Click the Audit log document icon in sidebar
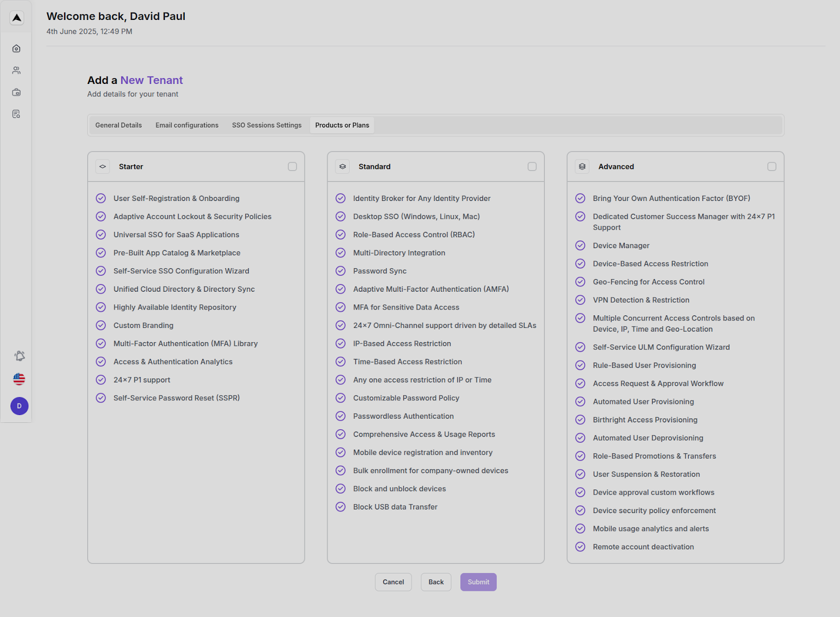This screenshot has width=840, height=617. tap(16, 114)
